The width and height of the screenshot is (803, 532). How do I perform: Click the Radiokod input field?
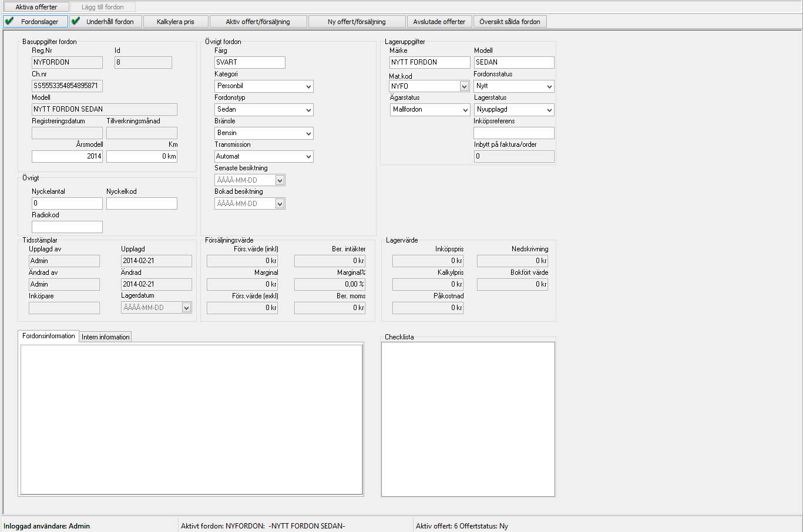coord(67,227)
